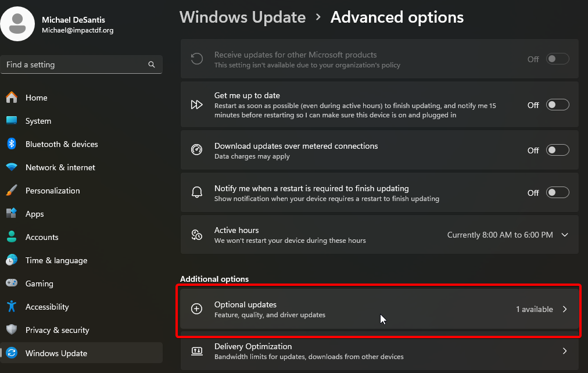Image resolution: width=588 pixels, height=373 pixels.
Task: Click the gauge icon for metered connections
Action: click(196, 149)
